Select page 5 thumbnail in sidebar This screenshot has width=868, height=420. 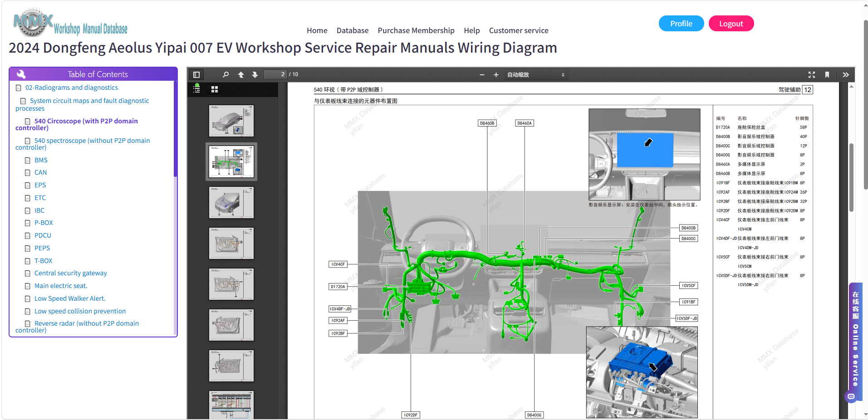[231, 284]
